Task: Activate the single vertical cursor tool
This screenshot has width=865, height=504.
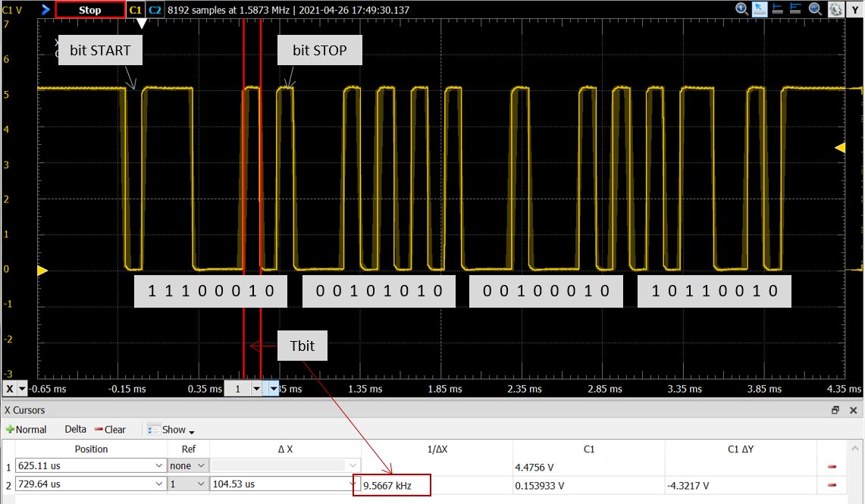Action: coord(777,9)
